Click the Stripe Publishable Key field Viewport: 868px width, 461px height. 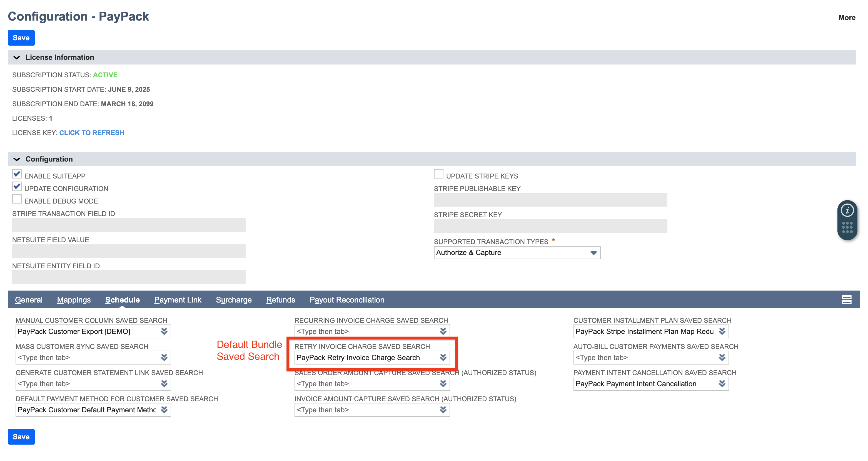pos(550,200)
